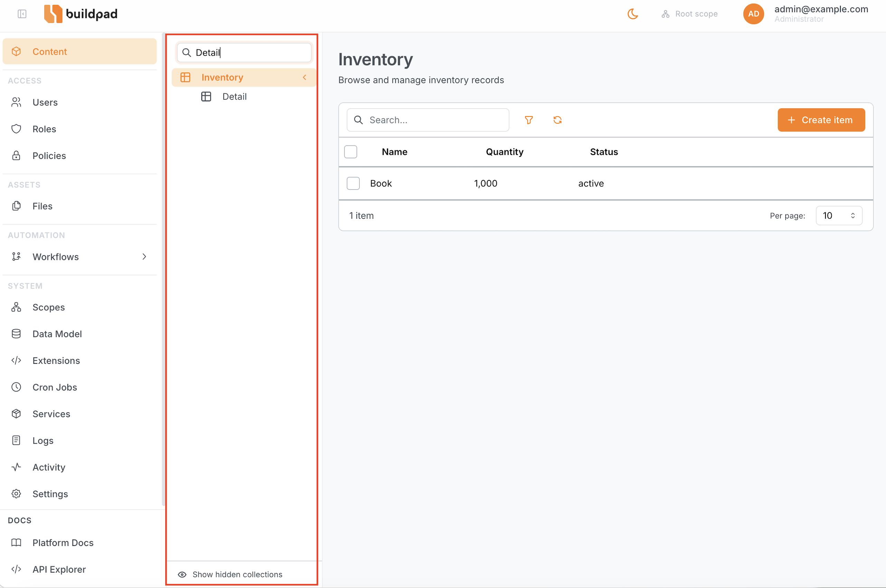The height and width of the screenshot is (588, 886).
Task: Collapse the Inventory collection chevron
Action: (304, 78)
